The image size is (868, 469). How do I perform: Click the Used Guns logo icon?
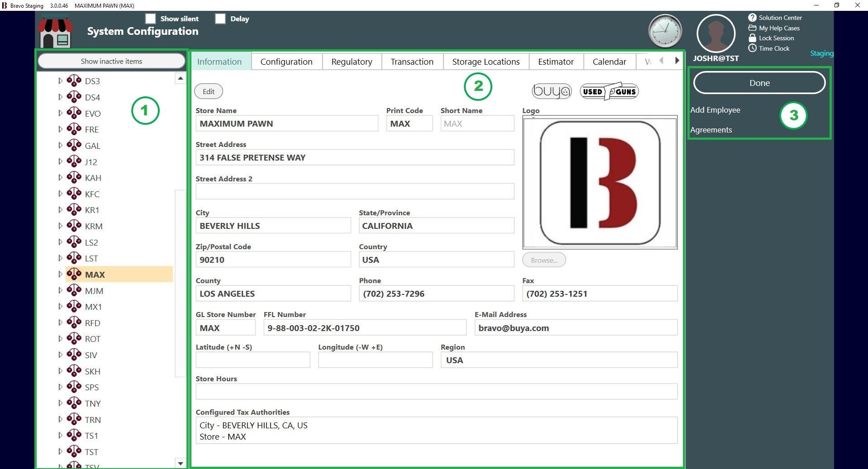[609, 91]
